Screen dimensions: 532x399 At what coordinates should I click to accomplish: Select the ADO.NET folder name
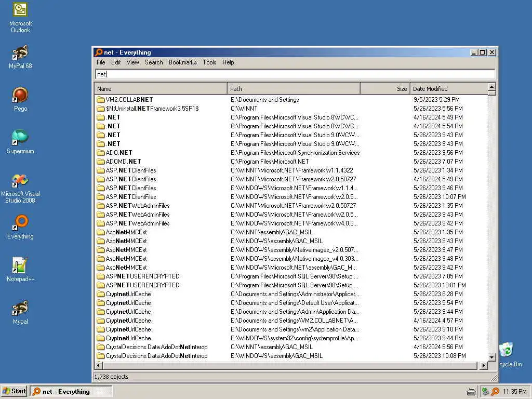(119, 152)
